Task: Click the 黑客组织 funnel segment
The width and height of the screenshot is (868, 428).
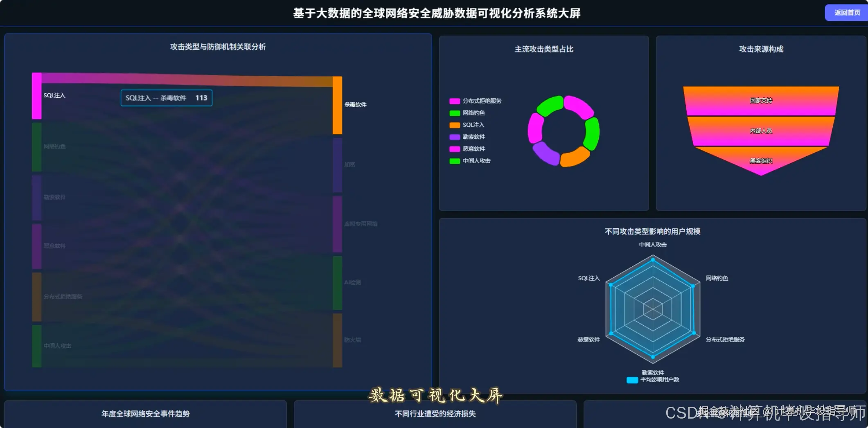Action: [760, 161]
